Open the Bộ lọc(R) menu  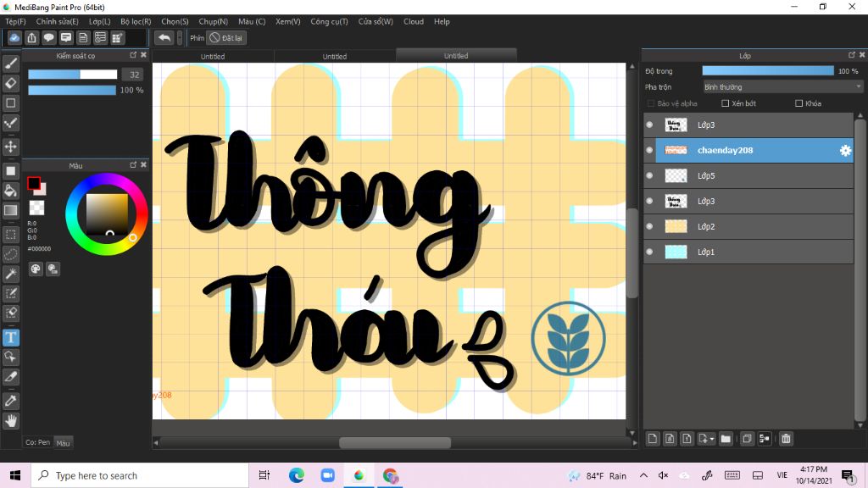pyautogui.click(x=136, y=21)
